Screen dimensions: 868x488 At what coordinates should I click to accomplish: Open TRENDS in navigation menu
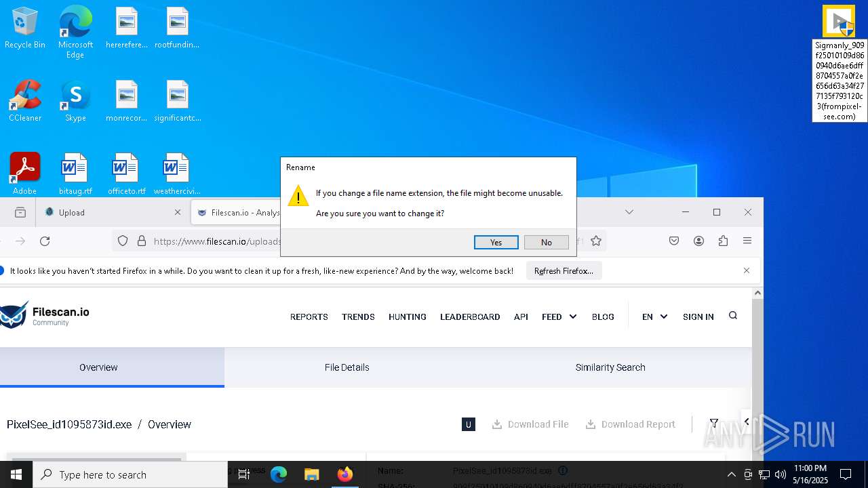point(358,317)
